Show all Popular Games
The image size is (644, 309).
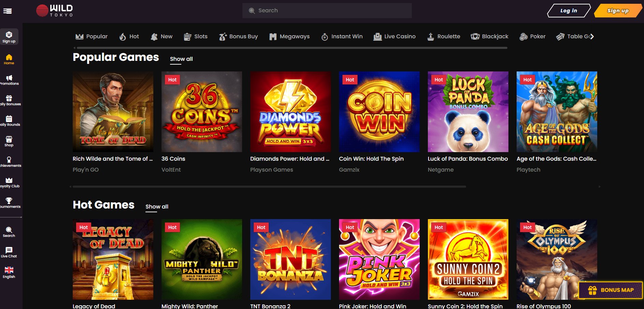point(181,59)
